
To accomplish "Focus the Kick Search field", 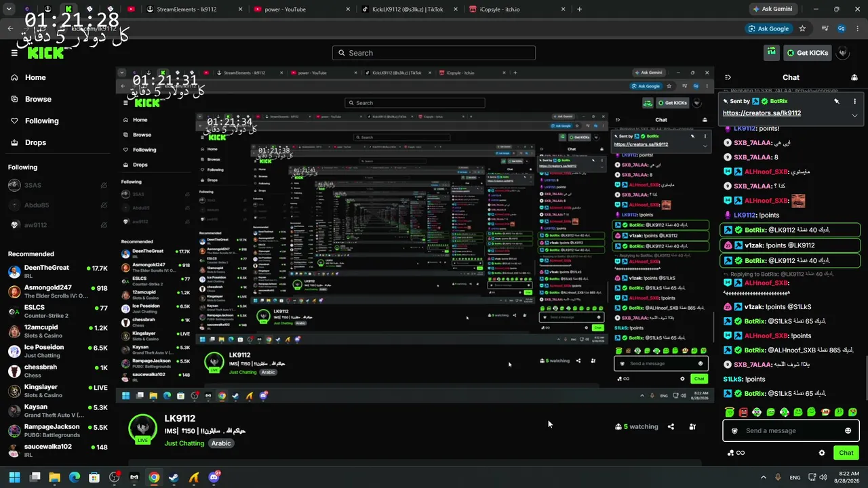I will point(434,53).
